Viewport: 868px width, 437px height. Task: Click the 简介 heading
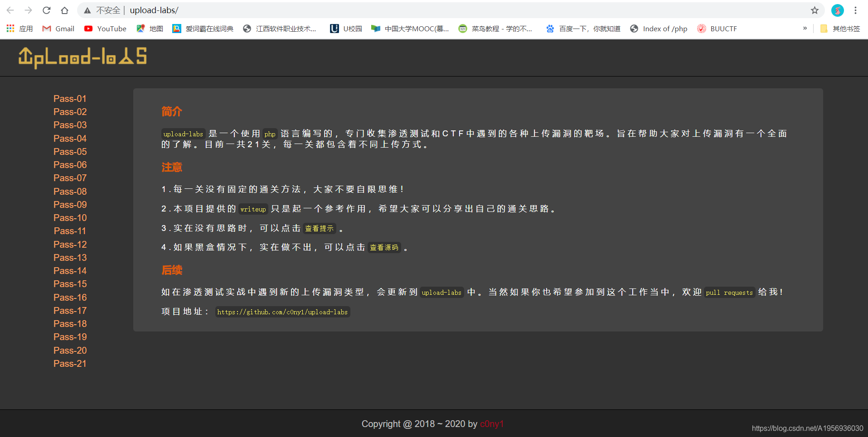click(x=172, y=111)
